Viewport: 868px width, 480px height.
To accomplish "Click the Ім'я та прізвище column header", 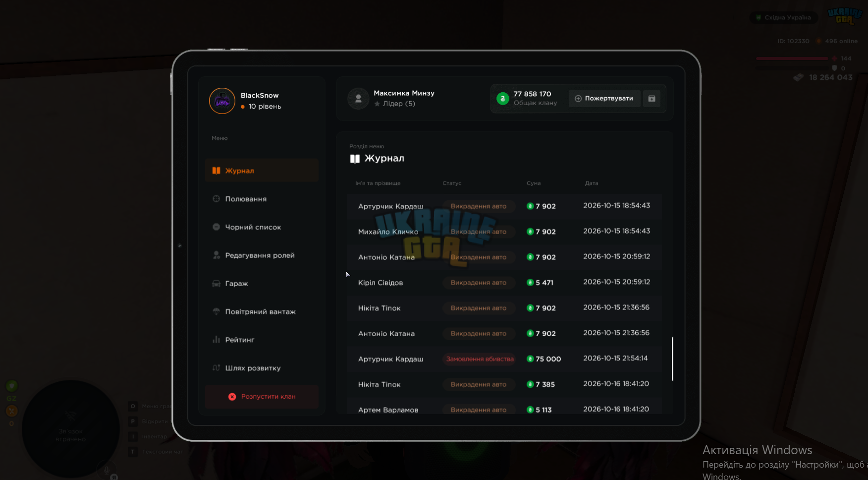I will [378, 183].
